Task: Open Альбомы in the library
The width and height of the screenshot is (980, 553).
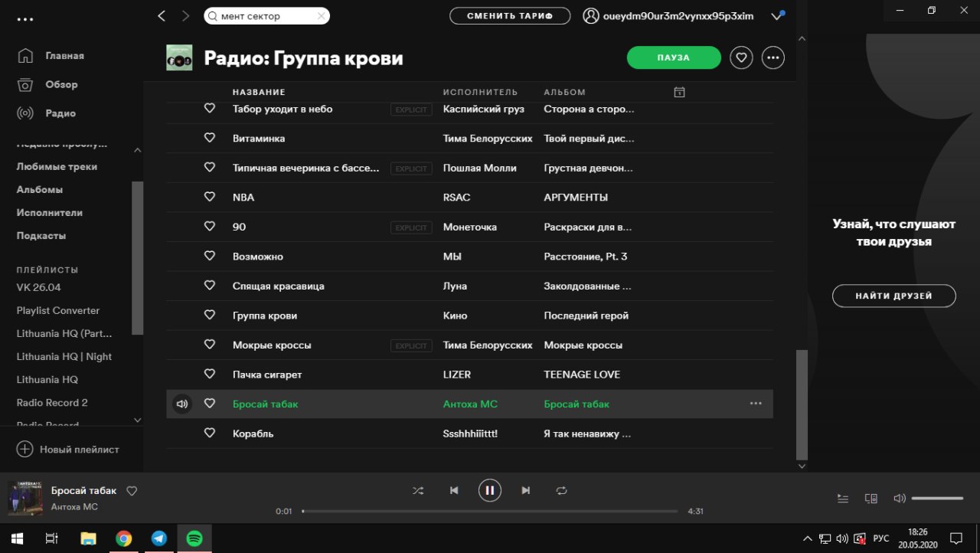Action: pos(40,189)
